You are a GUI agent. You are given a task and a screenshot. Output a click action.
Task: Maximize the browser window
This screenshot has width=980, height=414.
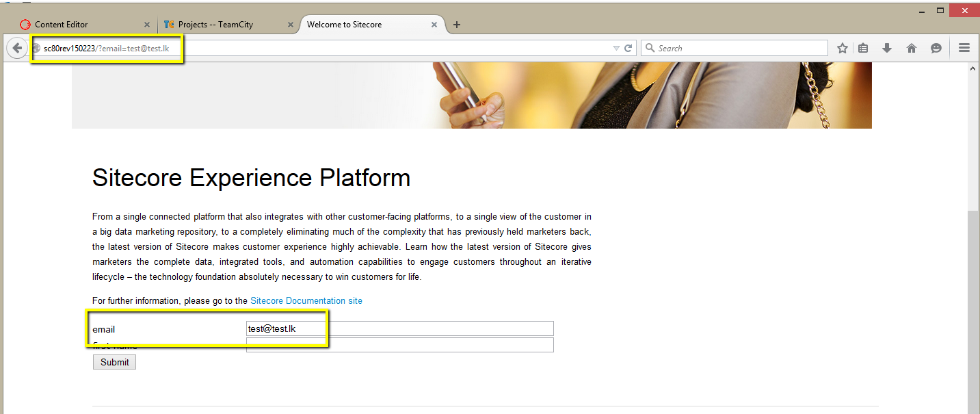[x=941, y=10]
